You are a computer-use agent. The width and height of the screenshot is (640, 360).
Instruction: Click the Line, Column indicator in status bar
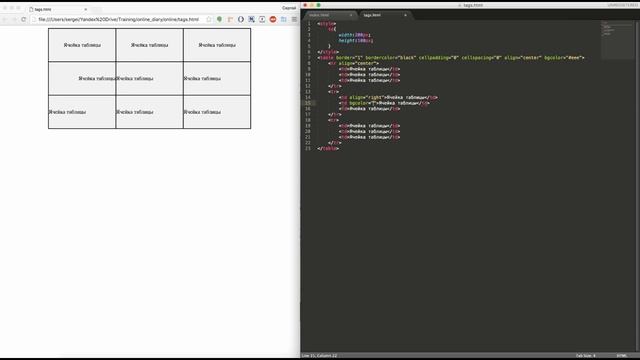[x=320, y=356]
